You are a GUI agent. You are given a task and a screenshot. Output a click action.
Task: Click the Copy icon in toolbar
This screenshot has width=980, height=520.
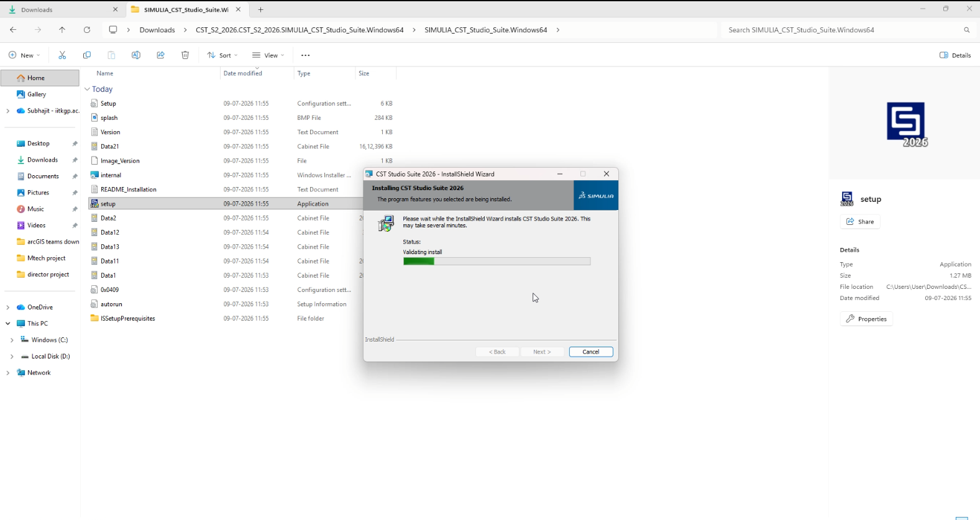coord(87,55)
